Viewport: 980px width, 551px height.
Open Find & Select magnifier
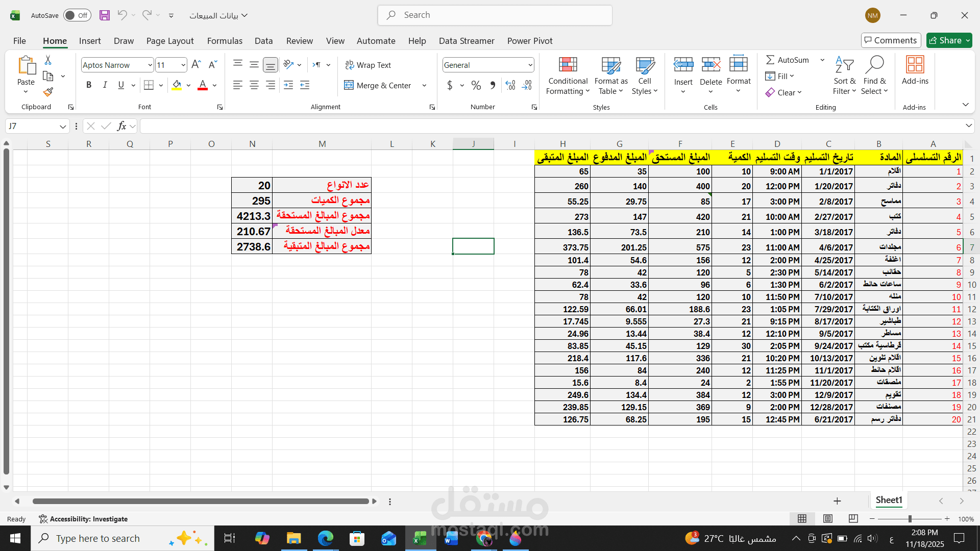tap(874, 76)
